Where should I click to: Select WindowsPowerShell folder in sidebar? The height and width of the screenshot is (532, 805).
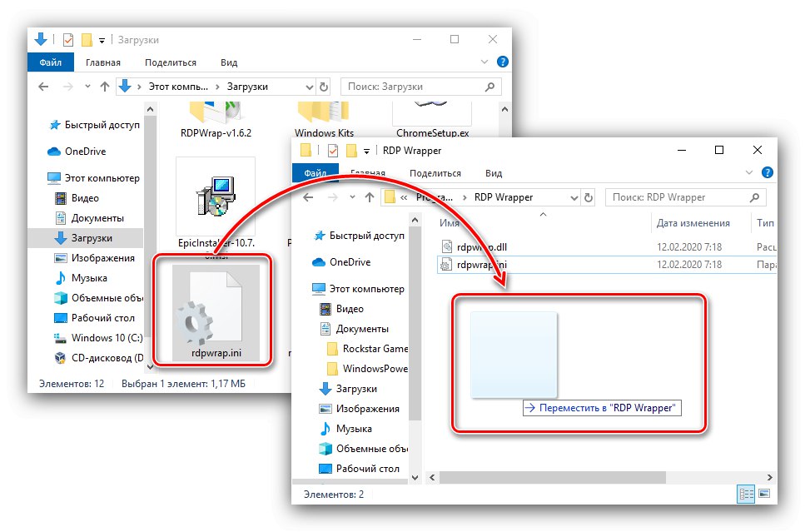pyautogui.click(x=368, y=369)
